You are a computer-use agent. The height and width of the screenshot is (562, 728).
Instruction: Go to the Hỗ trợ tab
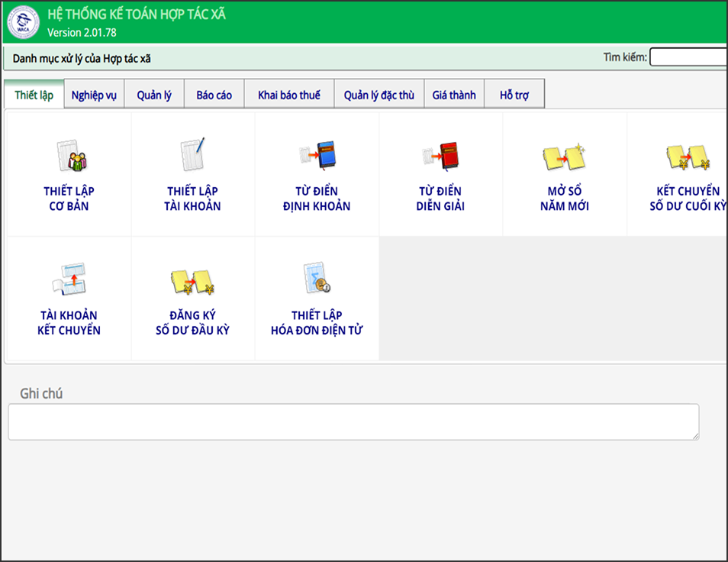tap(514, 95)
